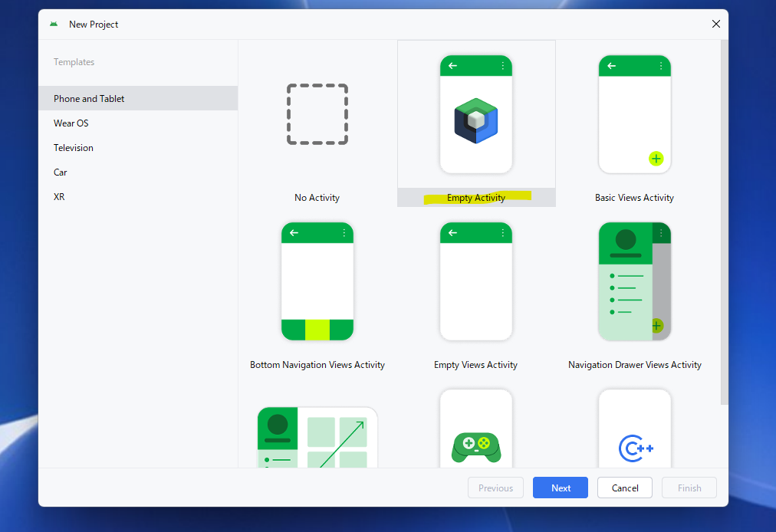Click the disabled Finish button
776x532 pixels.
[x=689, y=488]
